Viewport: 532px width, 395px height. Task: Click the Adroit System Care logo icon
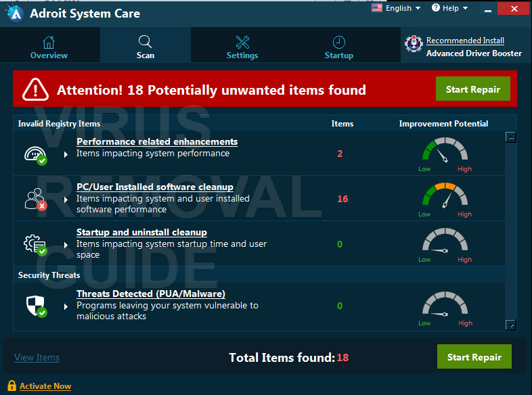15,13
